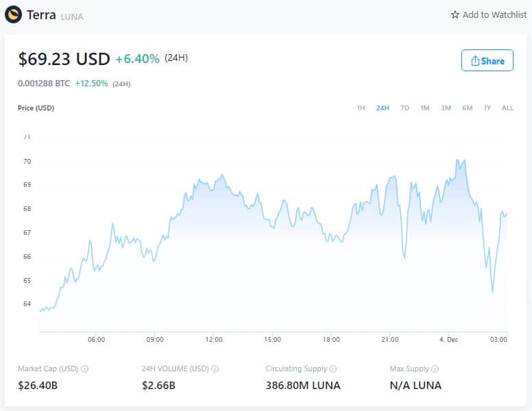Click the Terra coin name heading
Screen dimensions: 532x411
click(41, 15)
